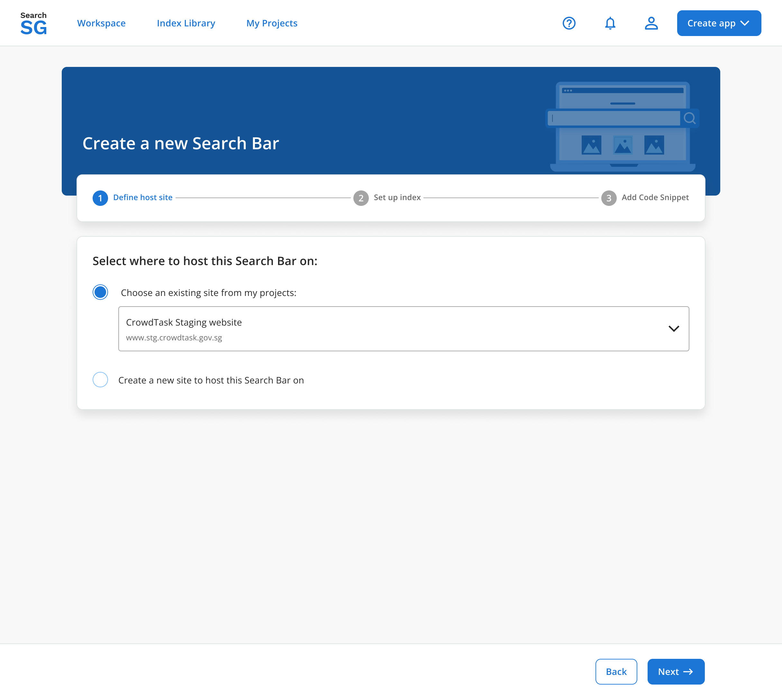Viewport: 782px width, 700px height.
Task: Open My Projects
Action: [x=271, y=23]
